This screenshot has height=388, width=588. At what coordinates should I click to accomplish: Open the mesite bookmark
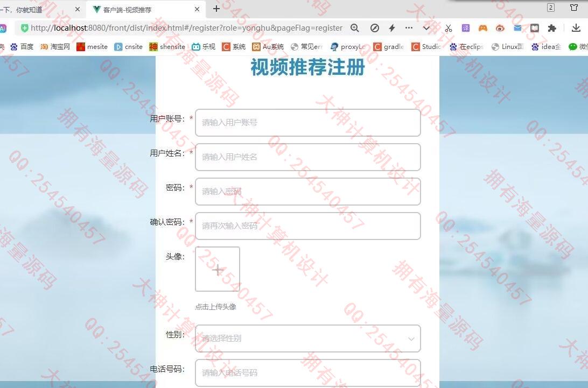(x=92, y=46)
